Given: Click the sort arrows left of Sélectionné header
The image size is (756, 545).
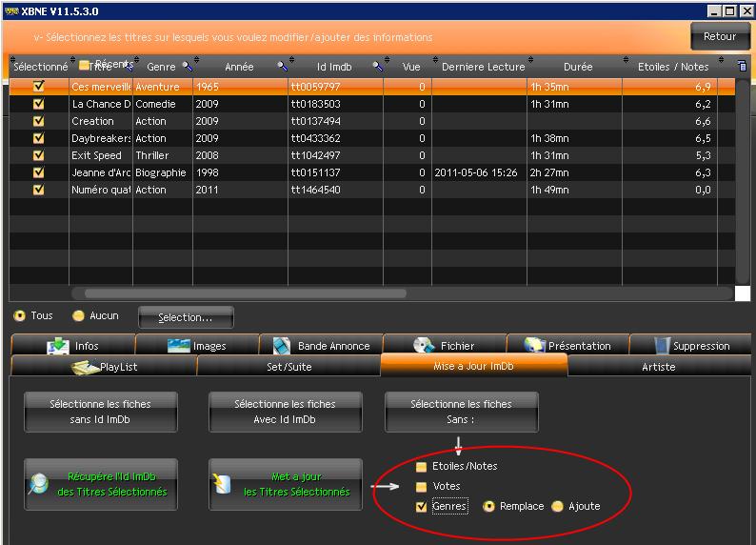Looking at the screenshot, I should click(11, 62).
